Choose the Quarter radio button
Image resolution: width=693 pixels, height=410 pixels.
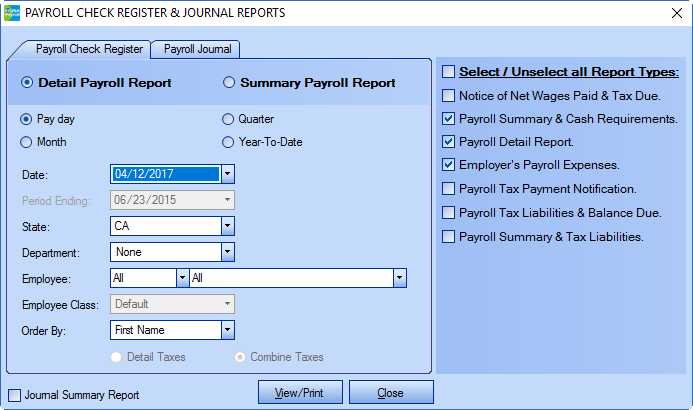[230, 118]
